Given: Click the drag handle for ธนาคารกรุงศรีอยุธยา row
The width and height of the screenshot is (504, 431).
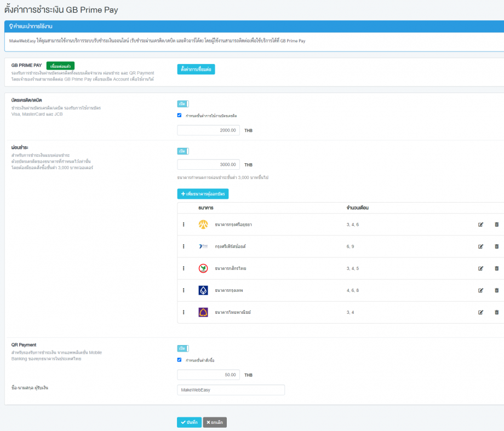Looking at the screenshot, I should coord(184,225).
